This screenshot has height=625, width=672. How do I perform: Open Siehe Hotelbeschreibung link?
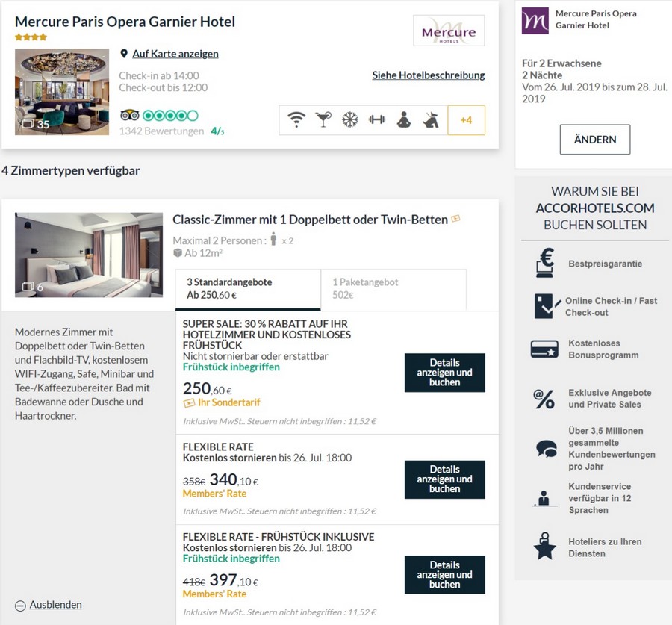429,75
